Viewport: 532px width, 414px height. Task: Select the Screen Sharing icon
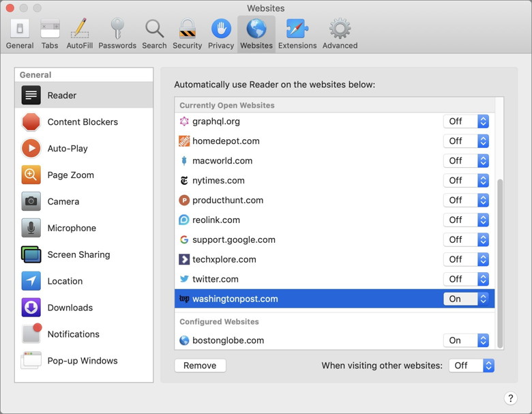coord(31,254)
